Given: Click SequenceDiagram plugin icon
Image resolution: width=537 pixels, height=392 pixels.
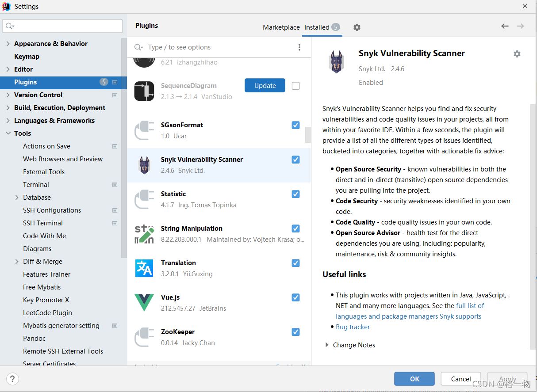Looking at the screenshot, I should (144, 91).
